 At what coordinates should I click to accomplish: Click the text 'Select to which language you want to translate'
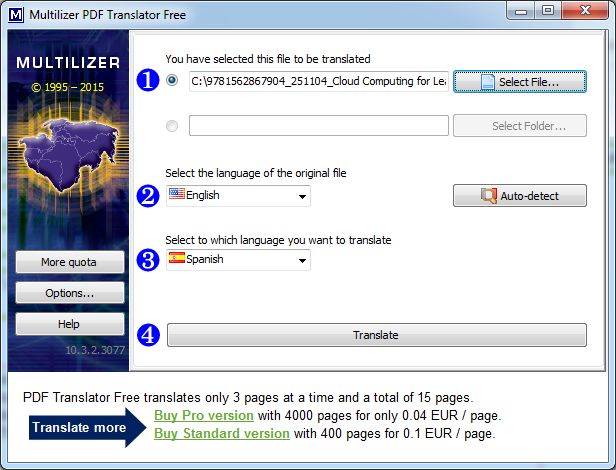coord(278,240)
